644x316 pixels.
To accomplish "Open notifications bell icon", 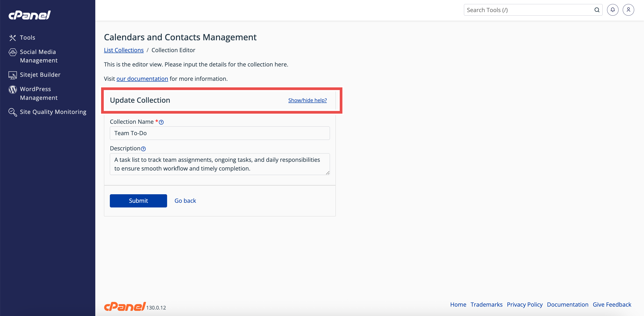I will [612, 10].
